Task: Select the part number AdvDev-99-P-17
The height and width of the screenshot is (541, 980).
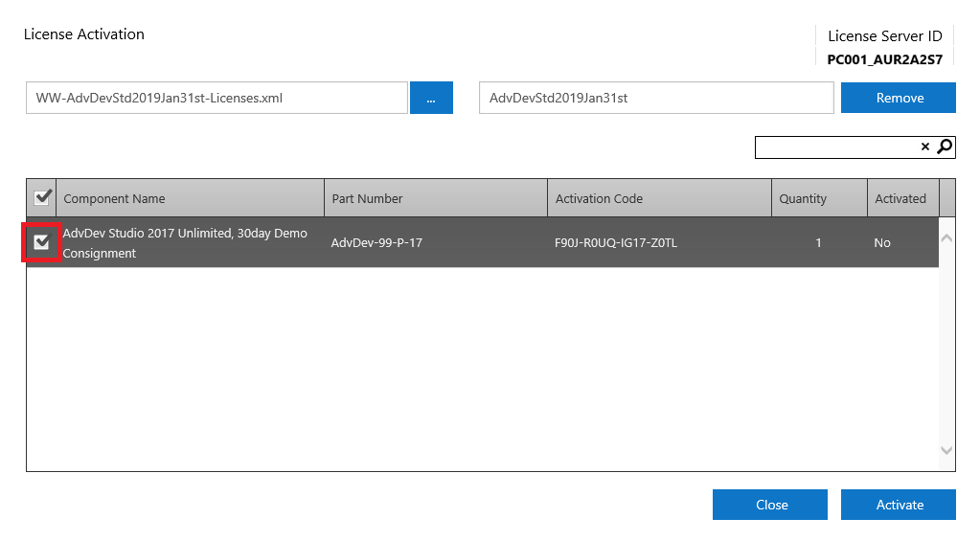Action: [376, 243]
